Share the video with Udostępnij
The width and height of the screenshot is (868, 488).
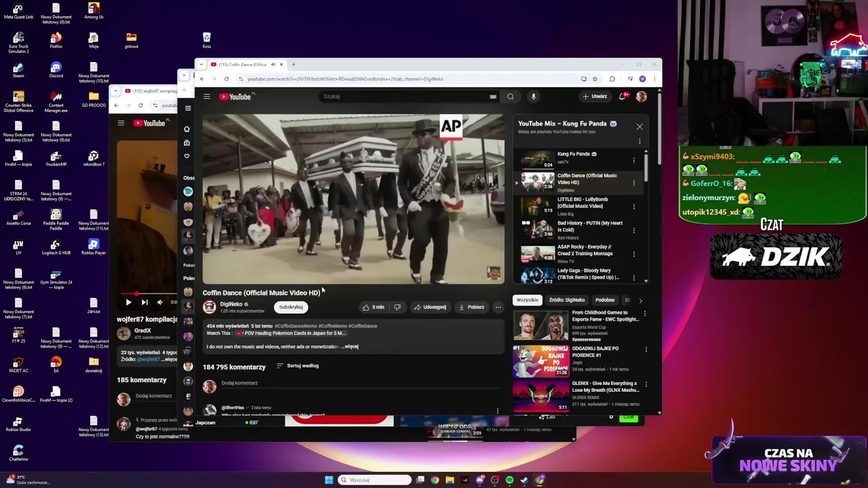[430, 307]
